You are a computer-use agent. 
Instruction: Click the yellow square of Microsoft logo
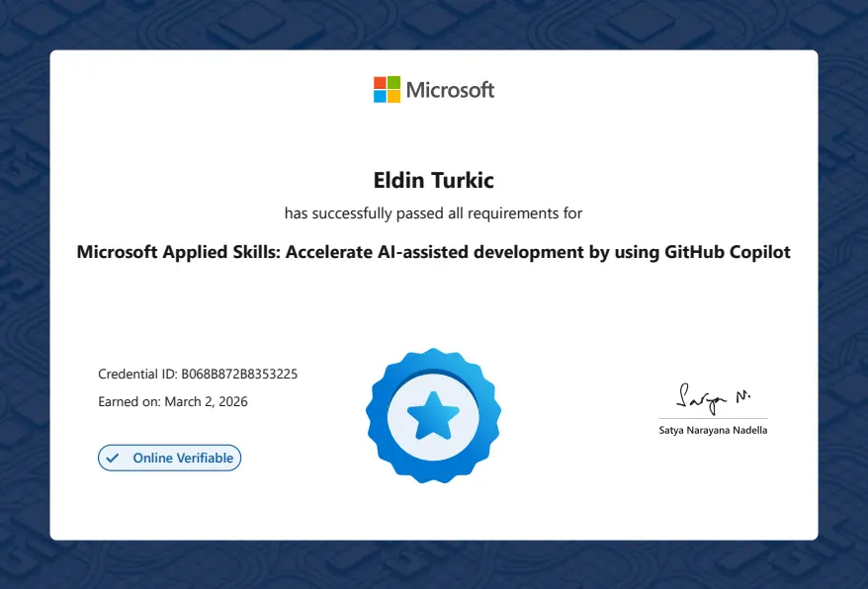[x=393, y=97]
